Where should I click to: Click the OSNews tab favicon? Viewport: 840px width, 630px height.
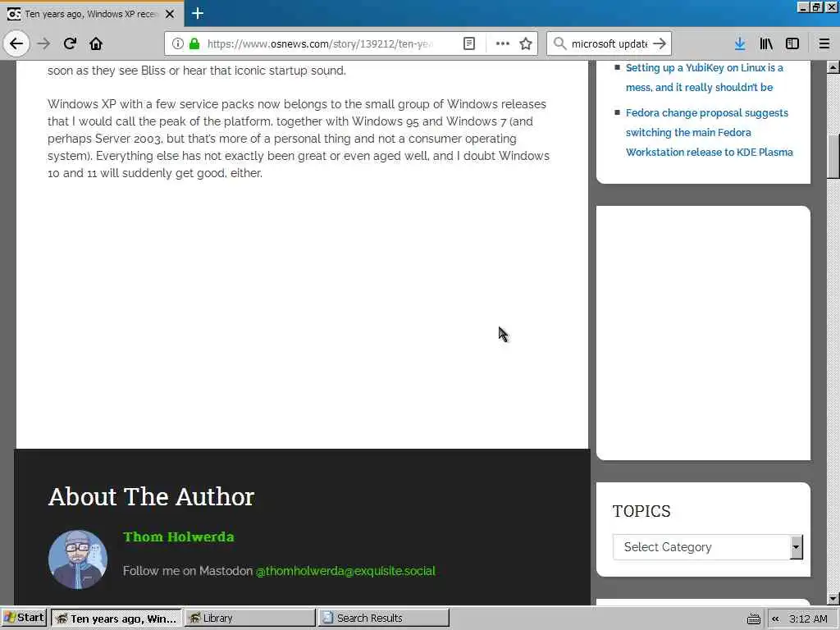[14, 14]
